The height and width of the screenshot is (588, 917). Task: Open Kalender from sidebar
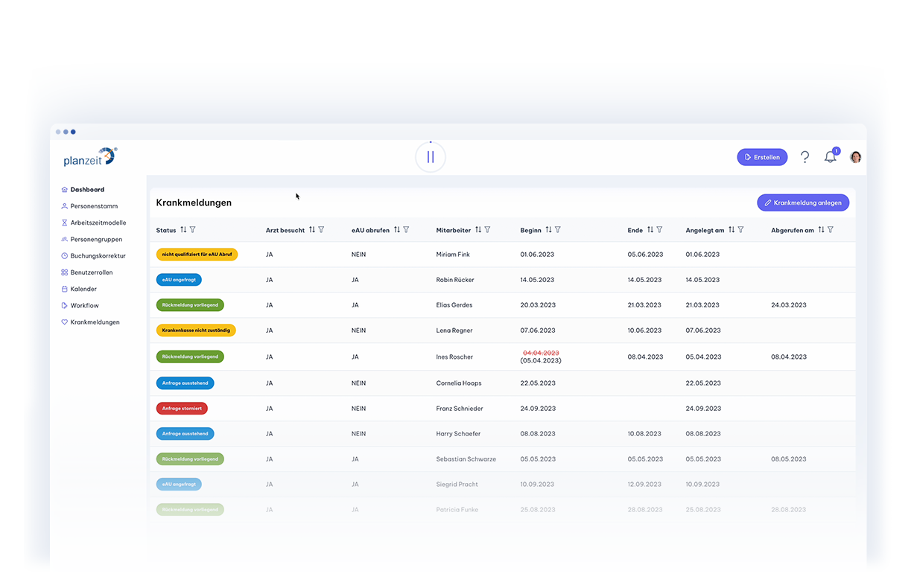83,289
